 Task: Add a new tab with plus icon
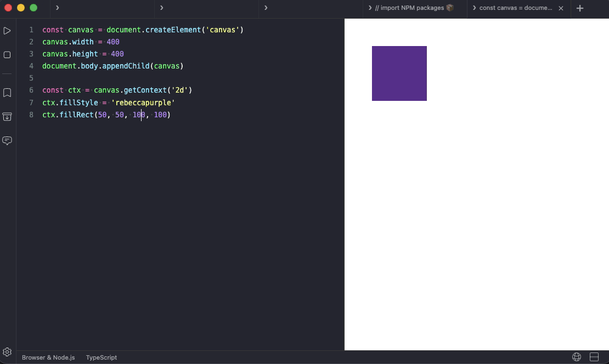click(580, 8)
